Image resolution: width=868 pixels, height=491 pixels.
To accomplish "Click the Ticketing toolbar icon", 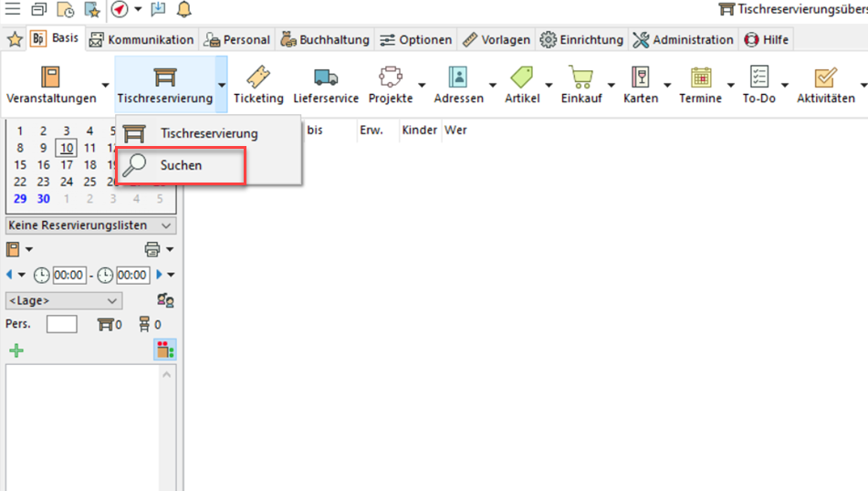I will pos(258,78).
